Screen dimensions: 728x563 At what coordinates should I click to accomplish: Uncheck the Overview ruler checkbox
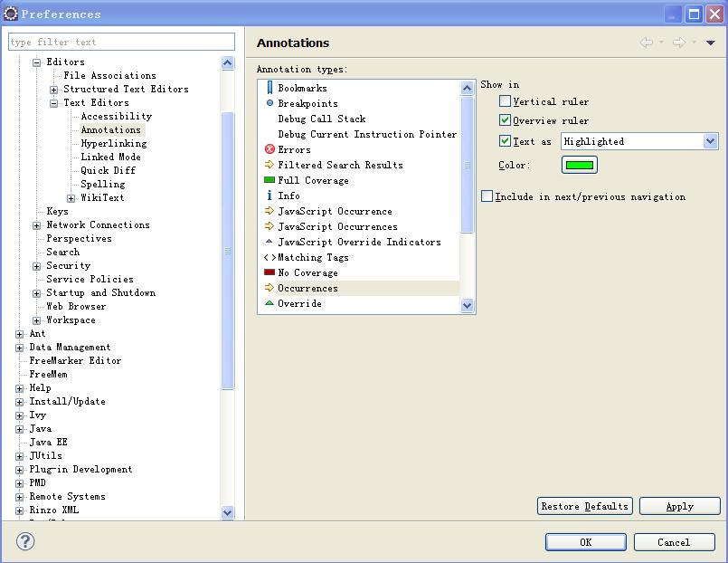(x=506, y=120)
